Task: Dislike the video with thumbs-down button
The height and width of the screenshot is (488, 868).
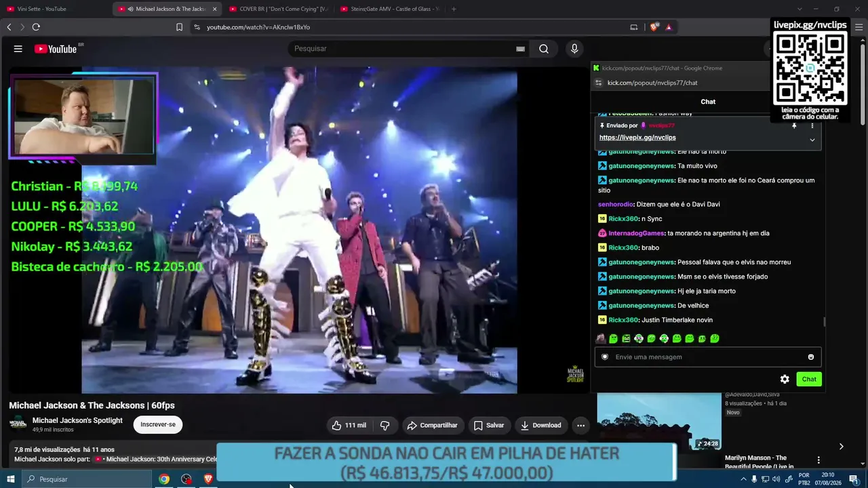Action: click(384, 426)
